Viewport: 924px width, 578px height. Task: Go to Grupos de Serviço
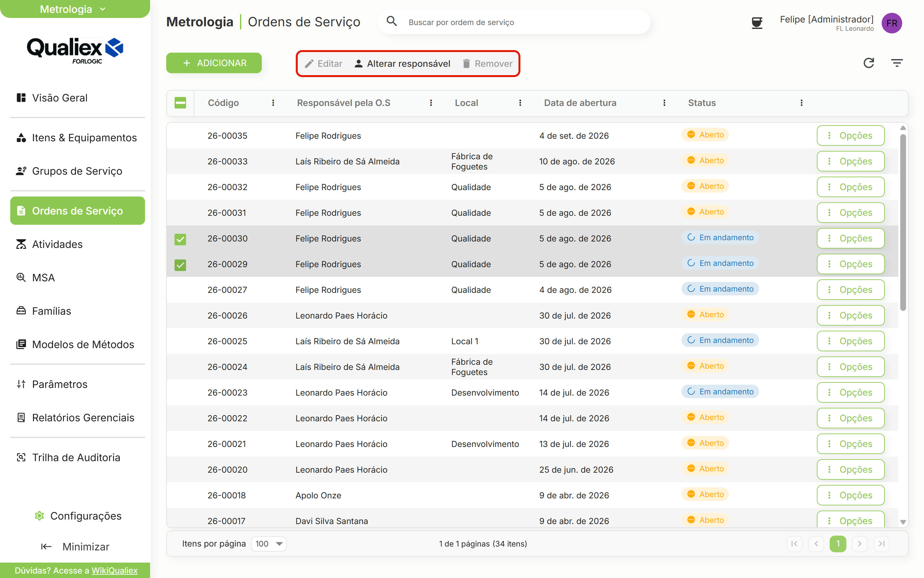(x=78, y=171)
